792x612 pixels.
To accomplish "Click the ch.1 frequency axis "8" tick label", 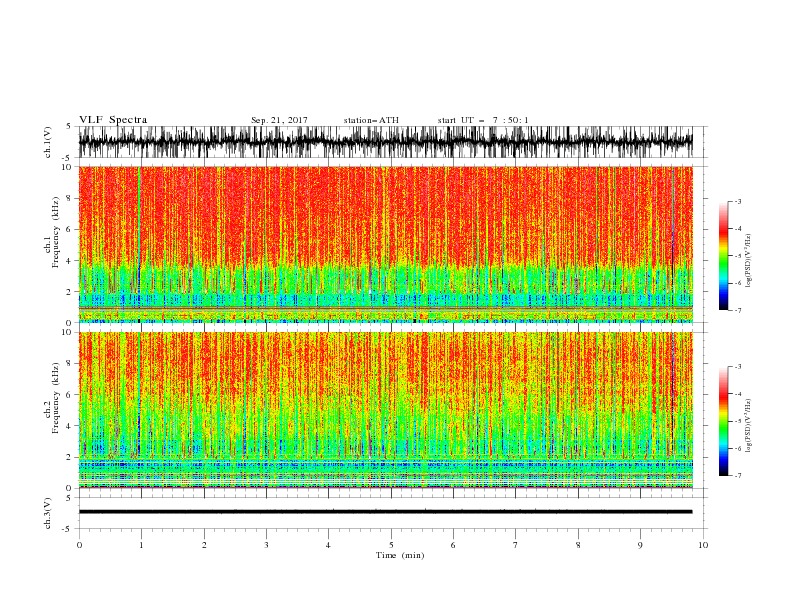I will (x=69, y=198).
